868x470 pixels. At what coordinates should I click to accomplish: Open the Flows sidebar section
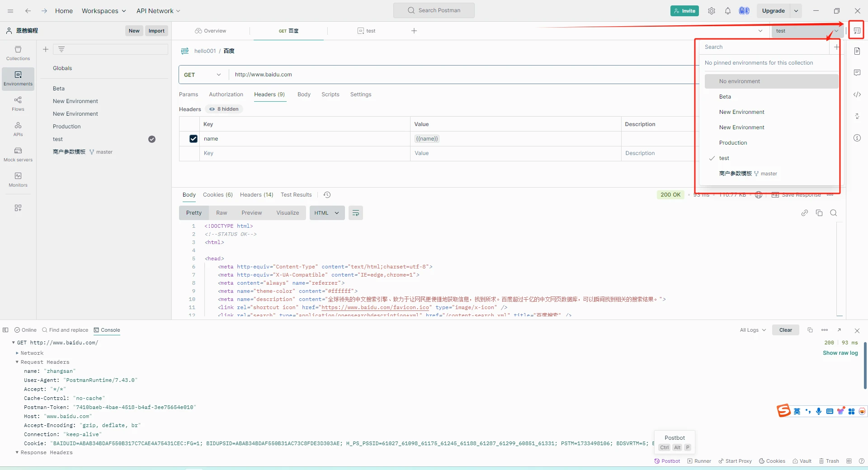click(x=18, y=104)
